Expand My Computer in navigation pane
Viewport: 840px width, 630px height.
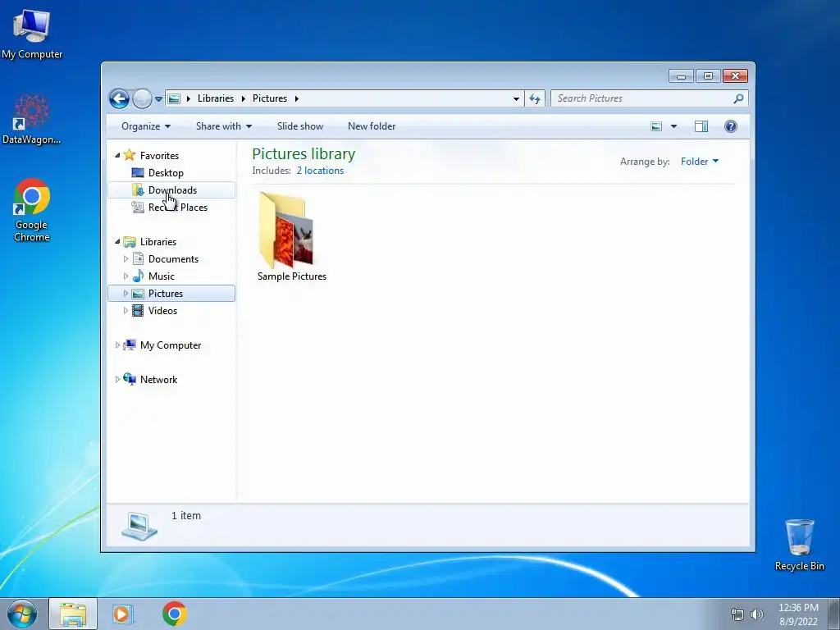tap(117, 345)
